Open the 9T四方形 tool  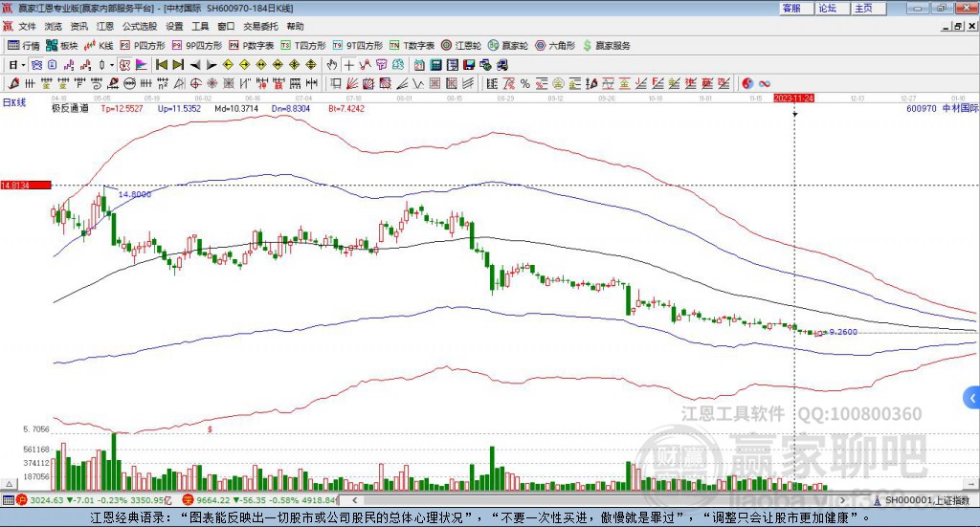click(358, 46)
